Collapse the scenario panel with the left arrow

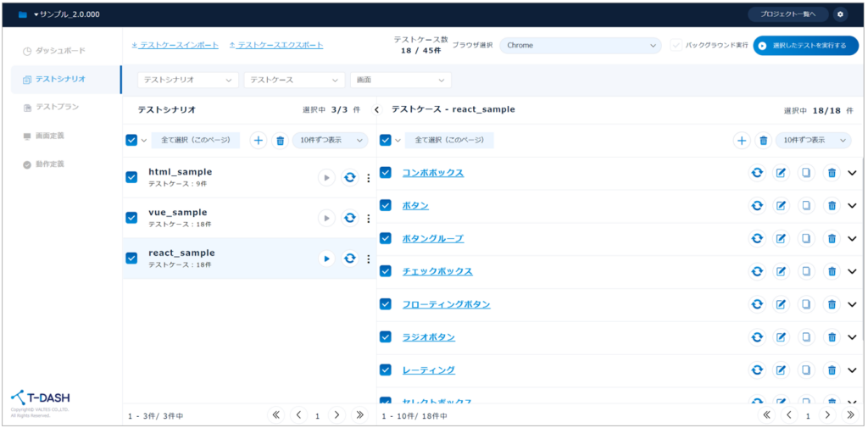point(377,110)
